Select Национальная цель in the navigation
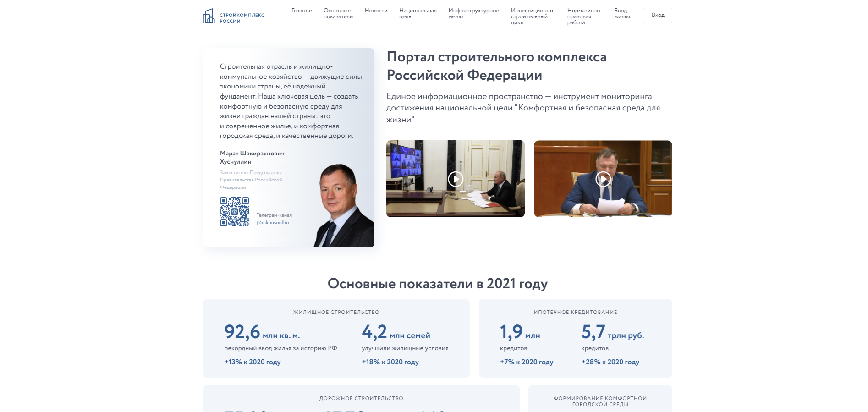868x412 pixels. click(418, 14)
